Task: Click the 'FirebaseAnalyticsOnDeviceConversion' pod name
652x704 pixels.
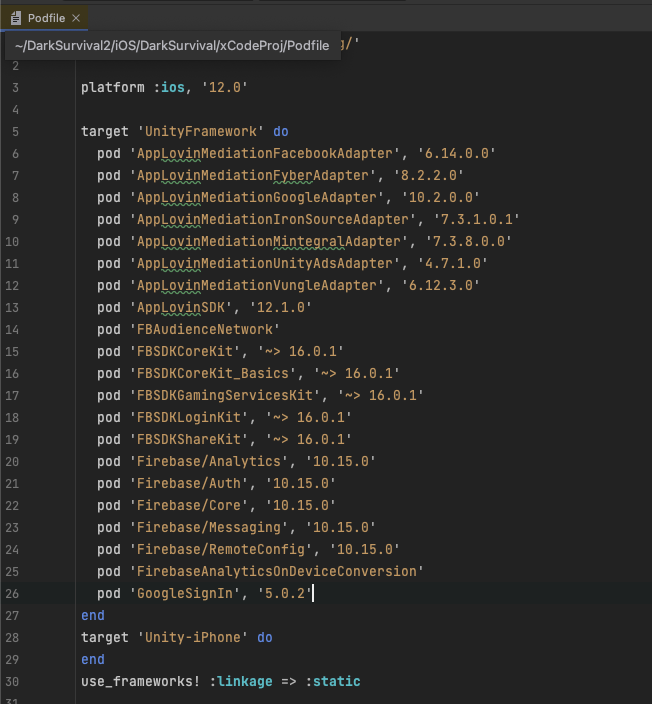Action: pos(276,571)
